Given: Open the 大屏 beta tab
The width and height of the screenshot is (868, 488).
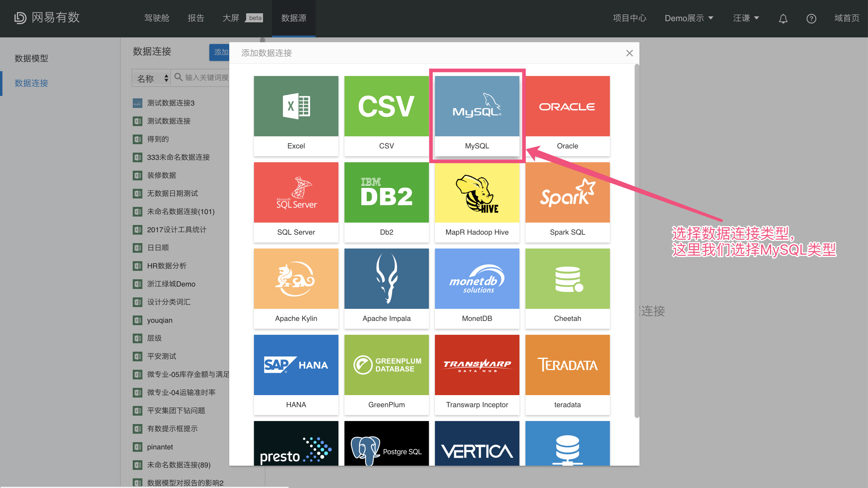Looking at the screenshot, I should click(242, 18).
